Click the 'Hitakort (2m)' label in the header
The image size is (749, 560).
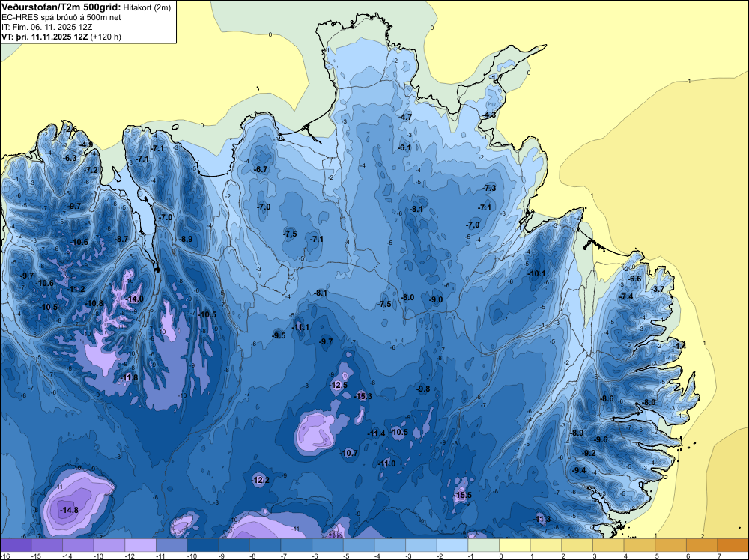click(x=147, y=7)
